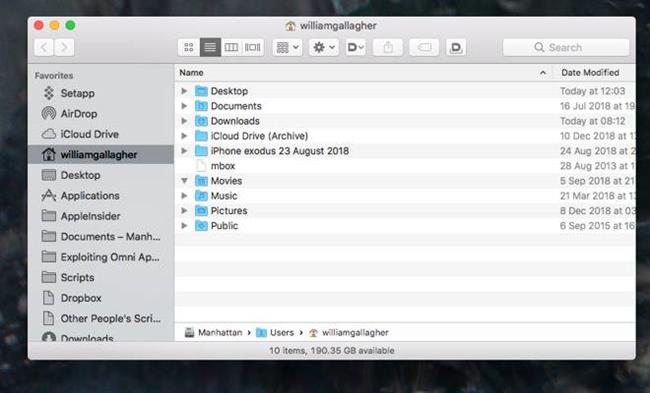Click Users in the path bar
This screenshot has height=393, width=650.
(x=275, y=332)
